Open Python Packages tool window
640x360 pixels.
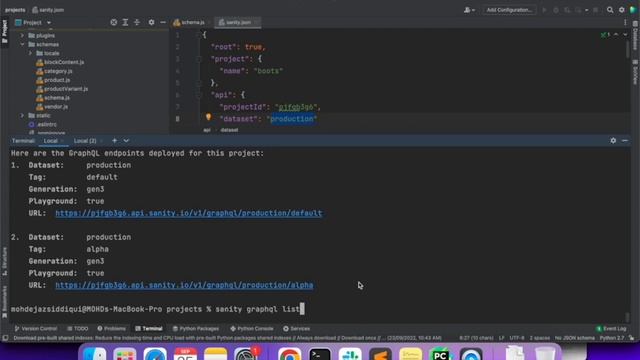click(x=196, y=329)
